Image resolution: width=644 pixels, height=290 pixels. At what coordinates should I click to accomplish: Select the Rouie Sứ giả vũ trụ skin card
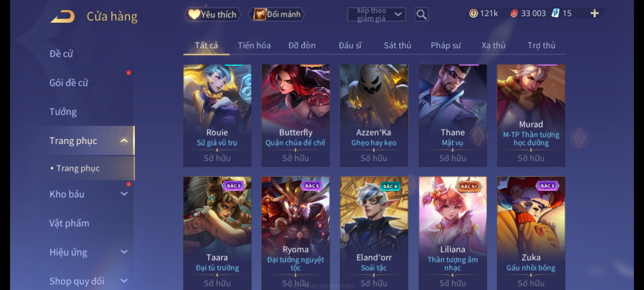pos(217,115)
